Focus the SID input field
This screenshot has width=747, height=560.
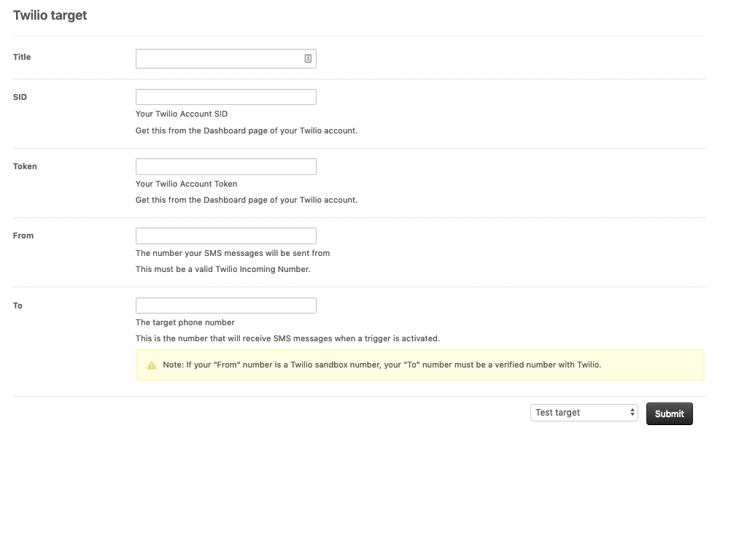coord(225,97)
